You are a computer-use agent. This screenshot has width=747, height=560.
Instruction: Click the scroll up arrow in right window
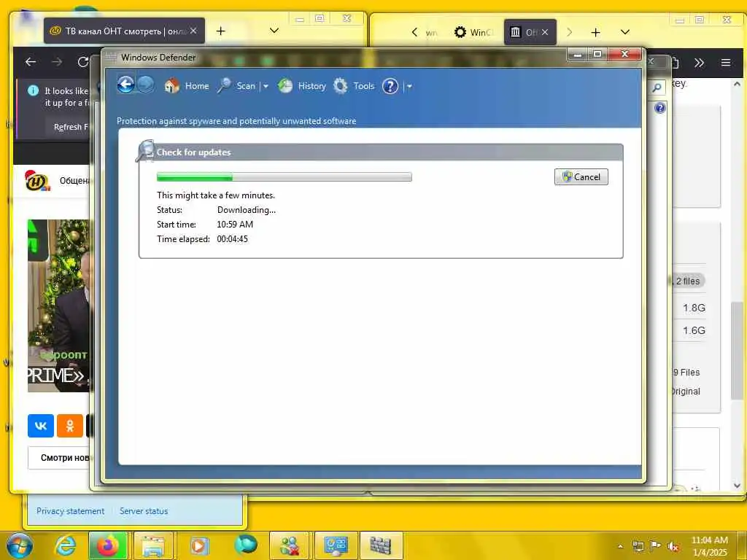click(737, 84)
